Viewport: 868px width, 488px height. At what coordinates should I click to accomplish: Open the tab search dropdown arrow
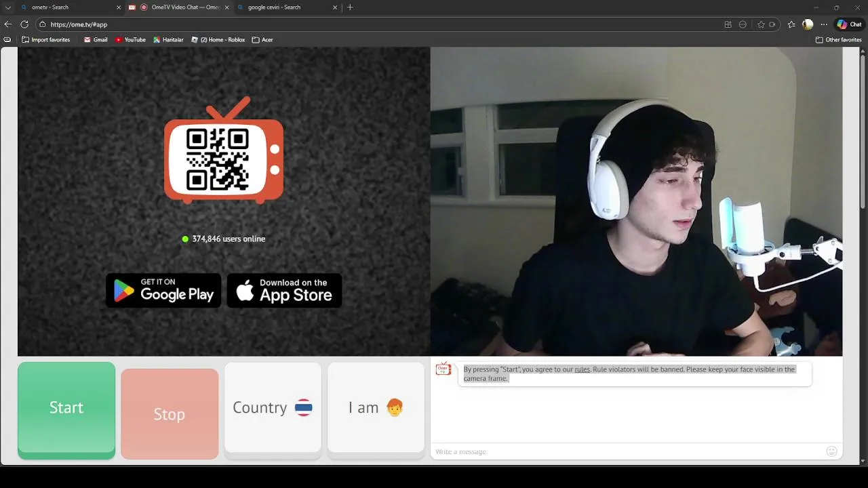pos(8,7)
